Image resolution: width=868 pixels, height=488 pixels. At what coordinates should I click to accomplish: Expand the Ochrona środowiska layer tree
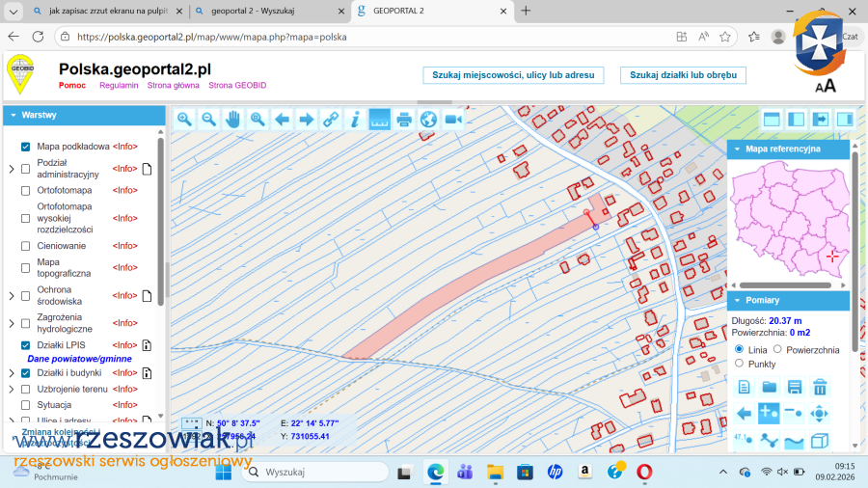click(x=12, y=295)
